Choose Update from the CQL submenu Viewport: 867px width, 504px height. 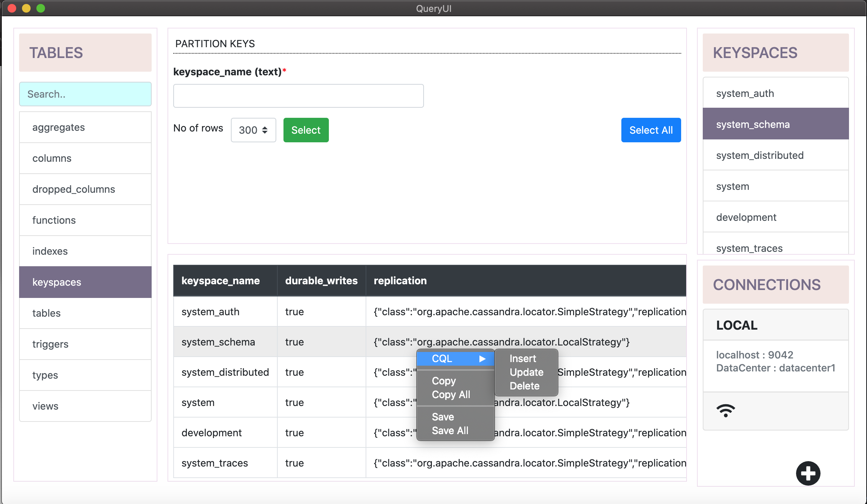pos(526,372)
